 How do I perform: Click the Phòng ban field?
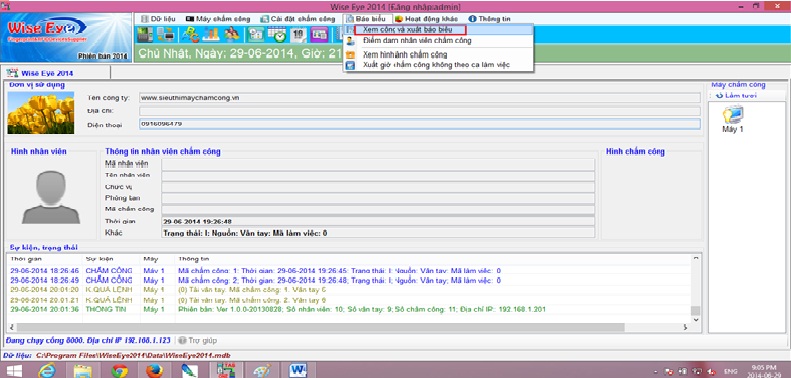point(378,198)
